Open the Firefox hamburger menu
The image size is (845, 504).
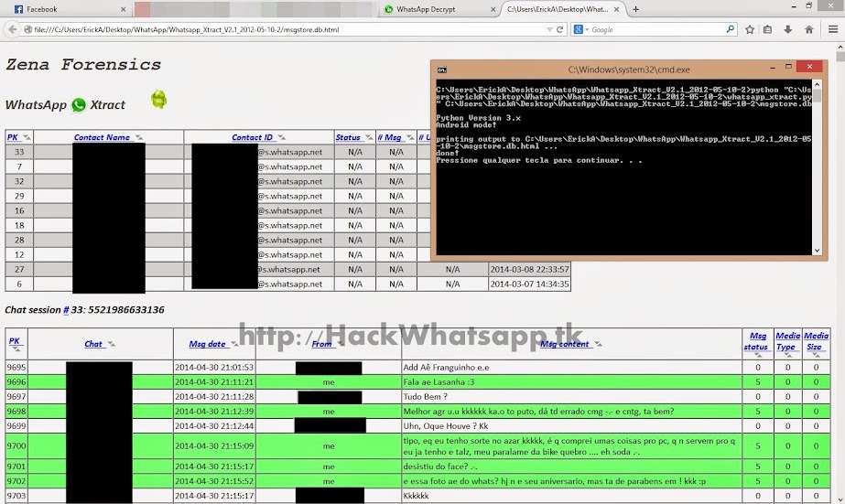[832, 29]
